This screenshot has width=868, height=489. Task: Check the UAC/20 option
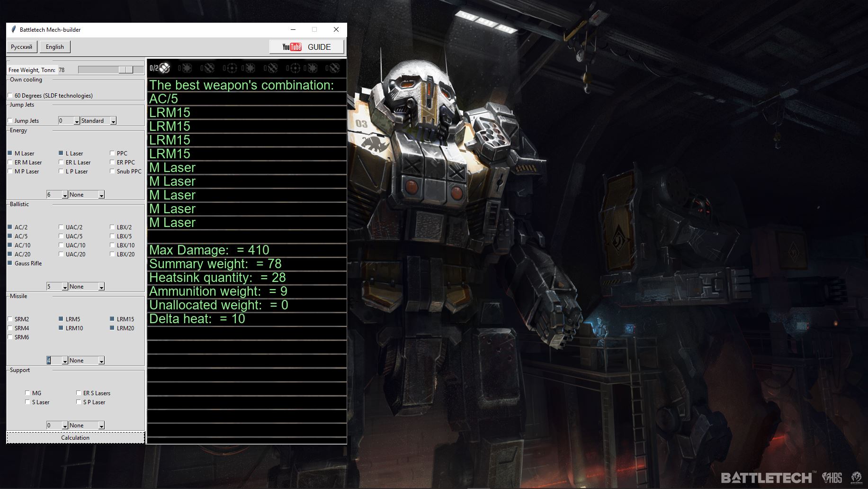tap(61, 254)
